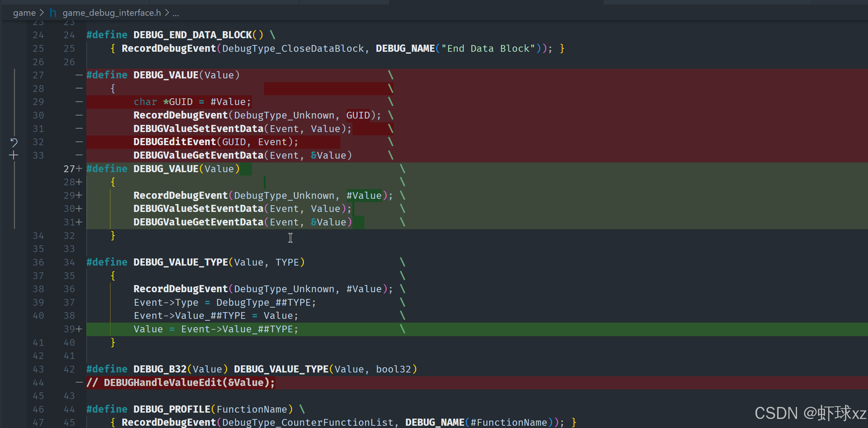Click the DEBUG_END_DATA_BLOCK macro name
This screenshot has width=868, height=428.
(193, 35)
